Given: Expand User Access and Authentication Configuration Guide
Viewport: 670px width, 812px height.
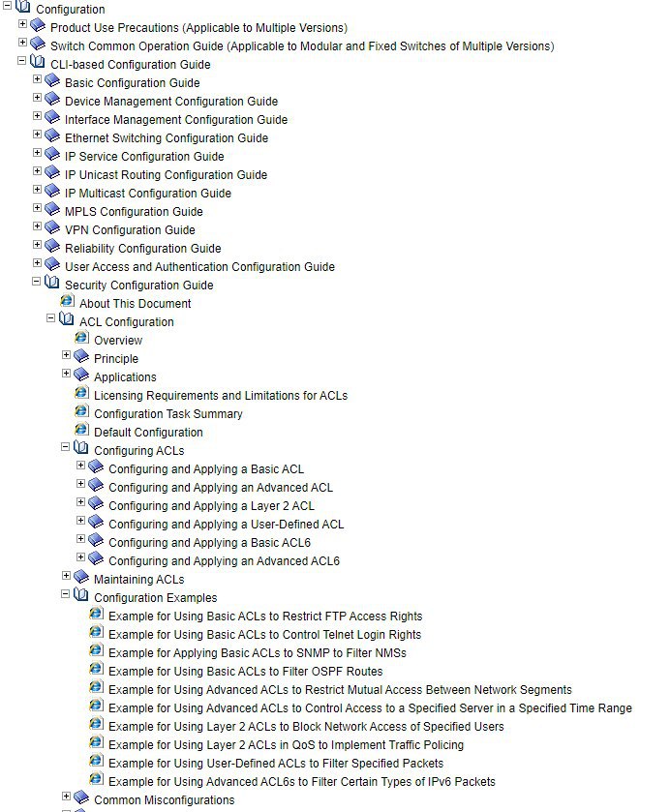Looking at the screenshot, I should 37,262.
